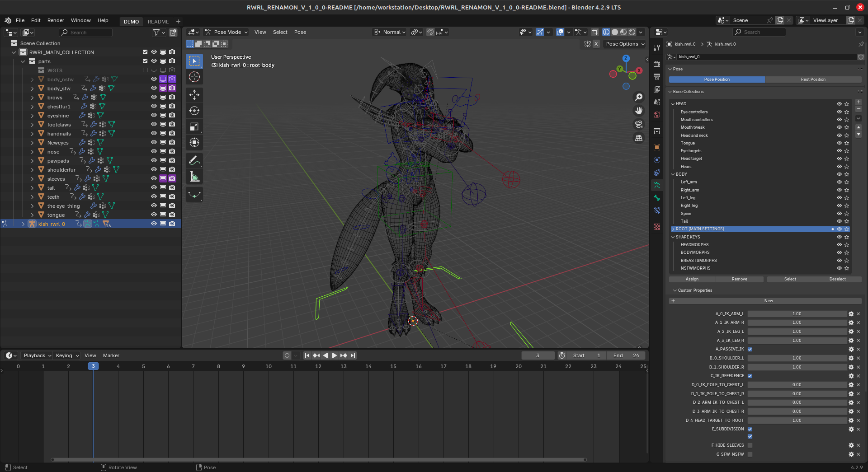Image resolution: width=868 pixels, height=472 pixels.
Task: Switch perspective/orthographic grid icon
Action: click(639, 138)
